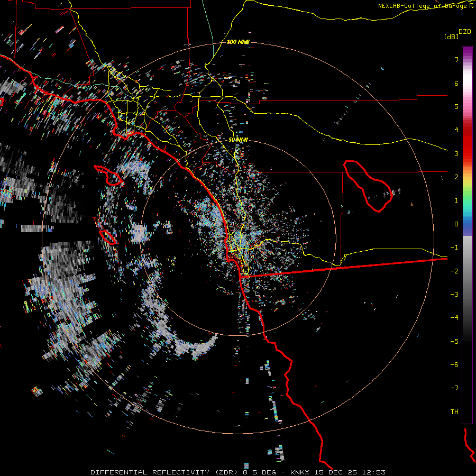
Task: Click the -1 value on color scale
Action: coord(454,248)
